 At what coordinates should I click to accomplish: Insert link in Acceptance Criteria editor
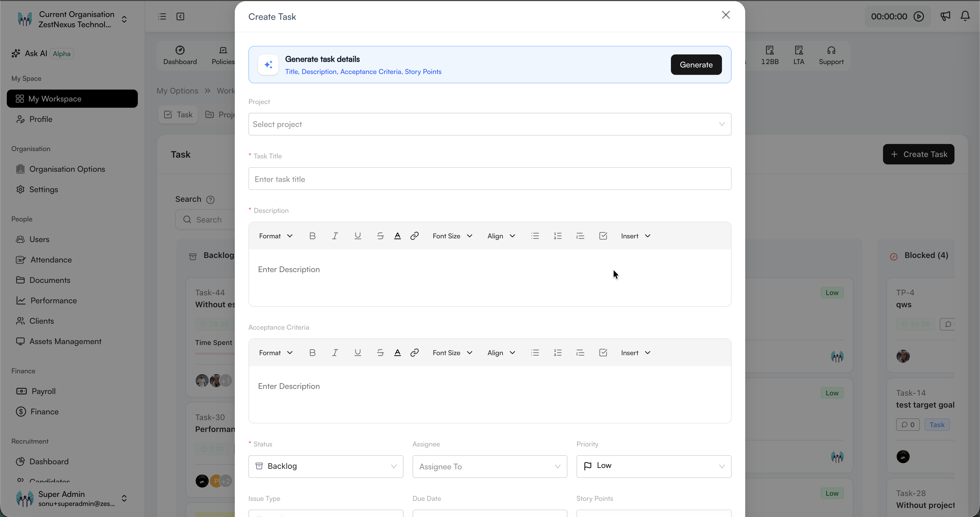[x=414, y=353]
